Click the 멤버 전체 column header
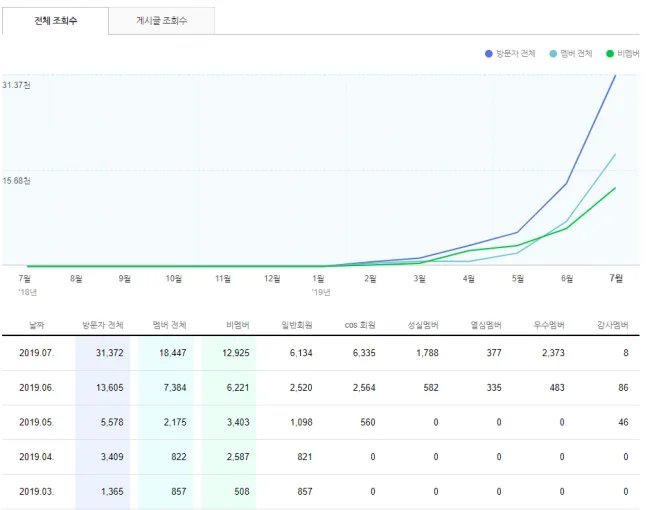Image resolution: width=652 pixels, height=510 pixels. point(169,325)
